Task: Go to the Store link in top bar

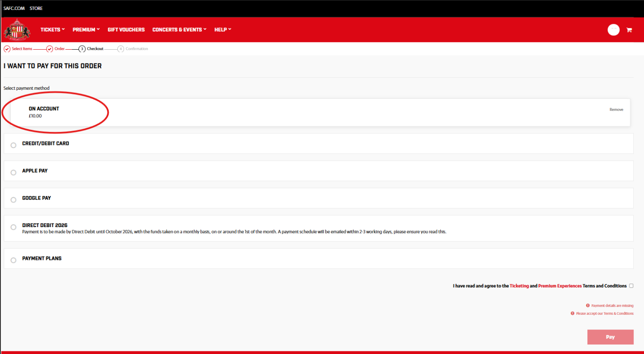Action: pos(36,8)
